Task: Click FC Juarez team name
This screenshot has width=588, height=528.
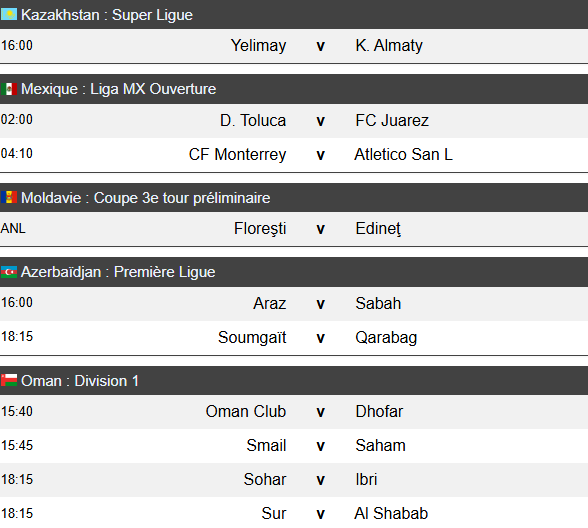Action: 392,120
